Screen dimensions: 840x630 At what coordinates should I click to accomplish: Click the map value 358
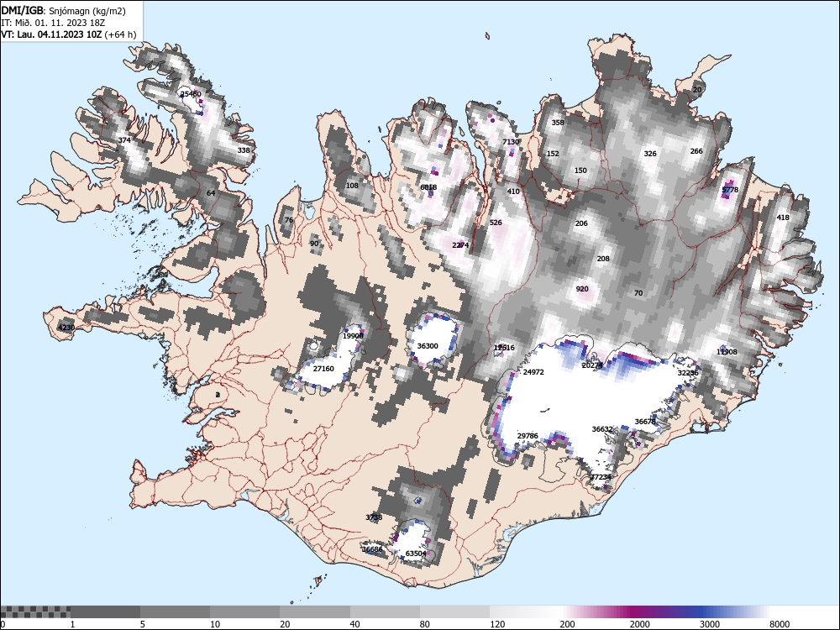[558, 122]
